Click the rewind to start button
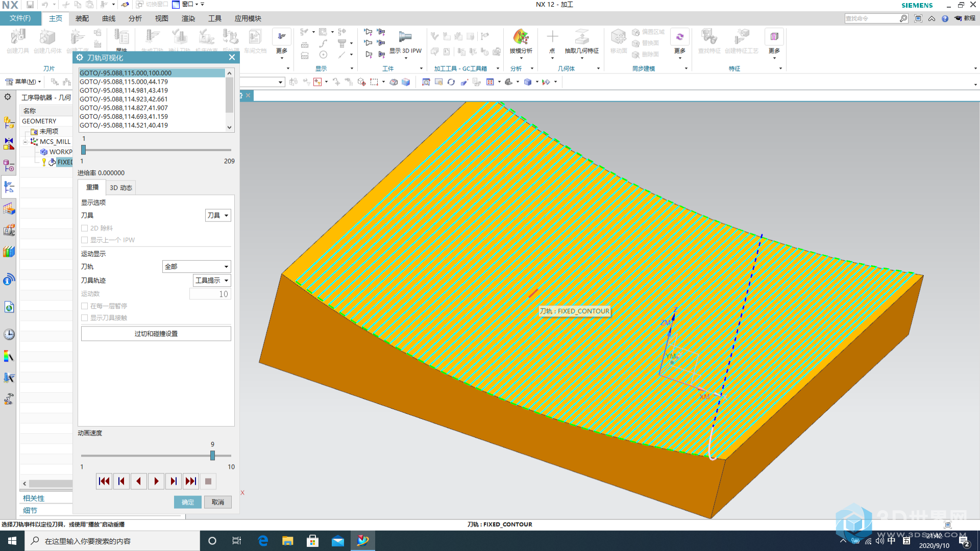This screenshot has height=551, width=980. (x=104, y=481)
